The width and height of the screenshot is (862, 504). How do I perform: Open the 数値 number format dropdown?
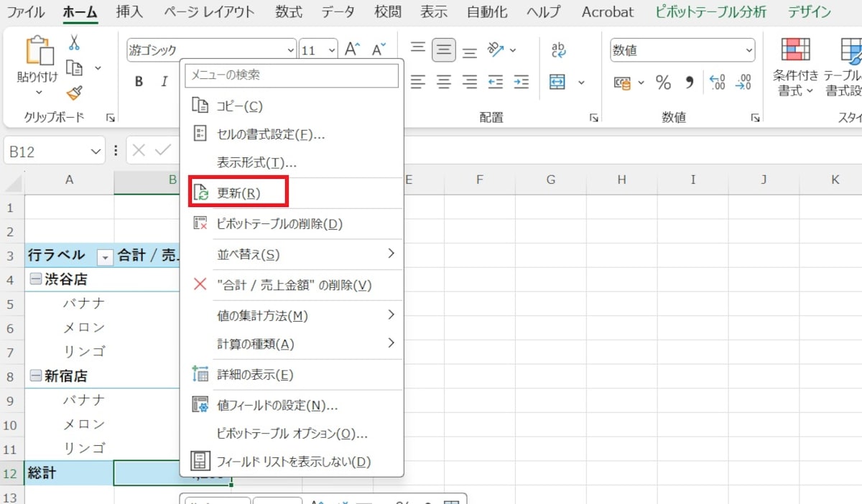point(749,50)
